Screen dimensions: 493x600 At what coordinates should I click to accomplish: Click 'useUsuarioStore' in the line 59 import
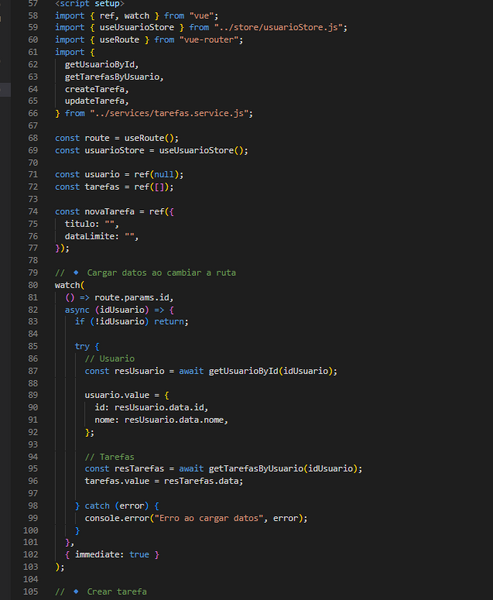[137, 28]
